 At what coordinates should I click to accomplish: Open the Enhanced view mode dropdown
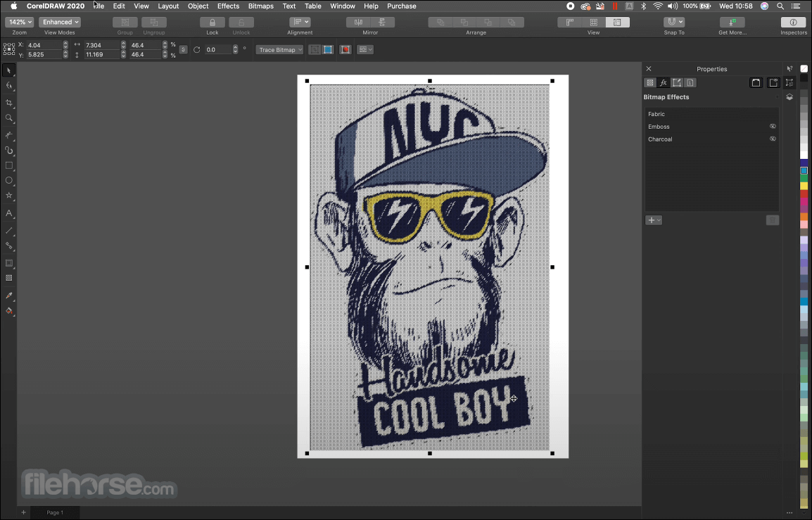tap(60, 23)
